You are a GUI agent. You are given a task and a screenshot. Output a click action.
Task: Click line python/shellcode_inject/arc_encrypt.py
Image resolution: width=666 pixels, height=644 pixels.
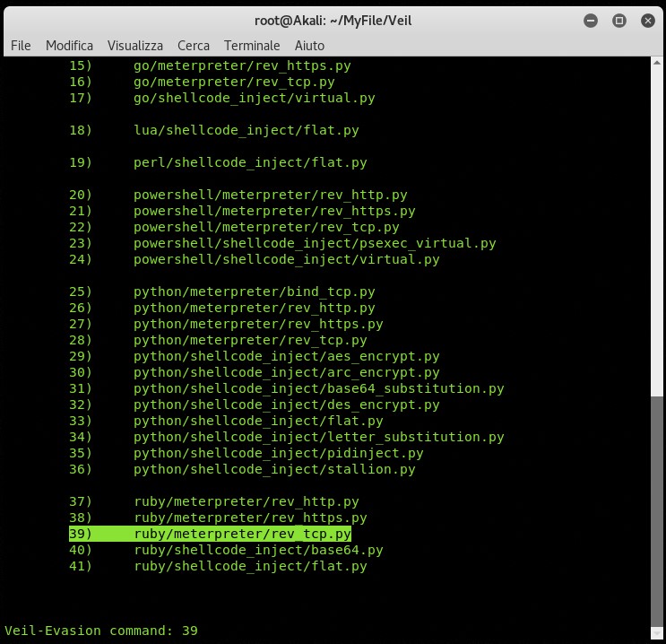pos(286,373)
